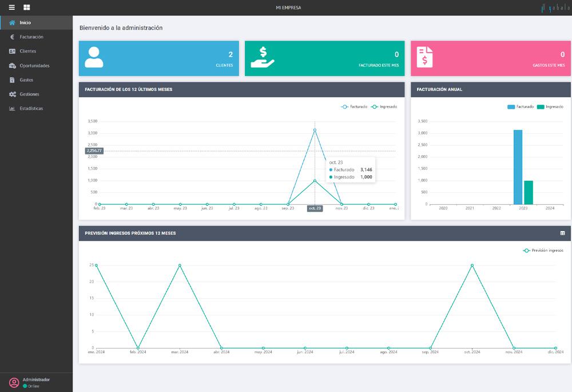Toggle Ingresado series in annual bar chart legend
Image resolution: width=572 pixels, height=392 pixels.
pos(550,106)
